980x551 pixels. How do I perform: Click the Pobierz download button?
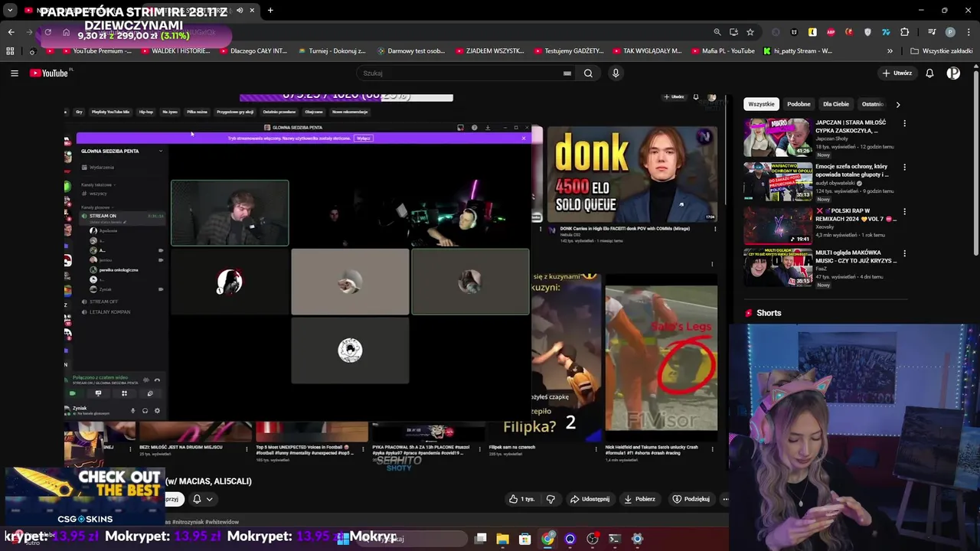click(x=639, y=499)
